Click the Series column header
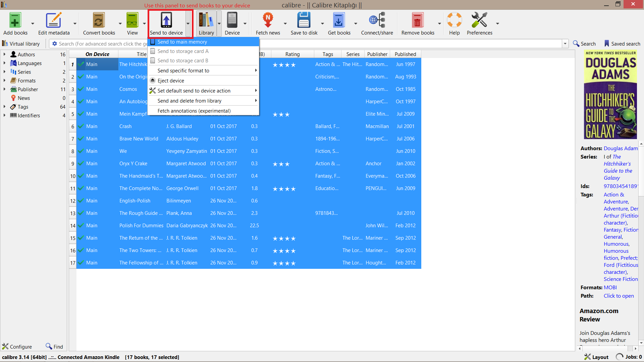The width and height of the screenshot is (644, 362). (353, 54)
